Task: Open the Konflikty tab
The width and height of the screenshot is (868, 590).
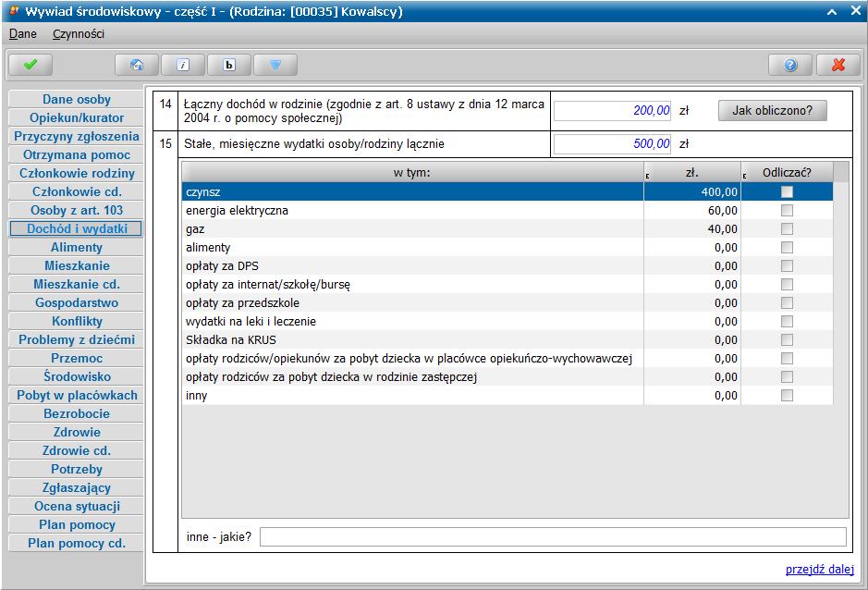Action: 77,321
